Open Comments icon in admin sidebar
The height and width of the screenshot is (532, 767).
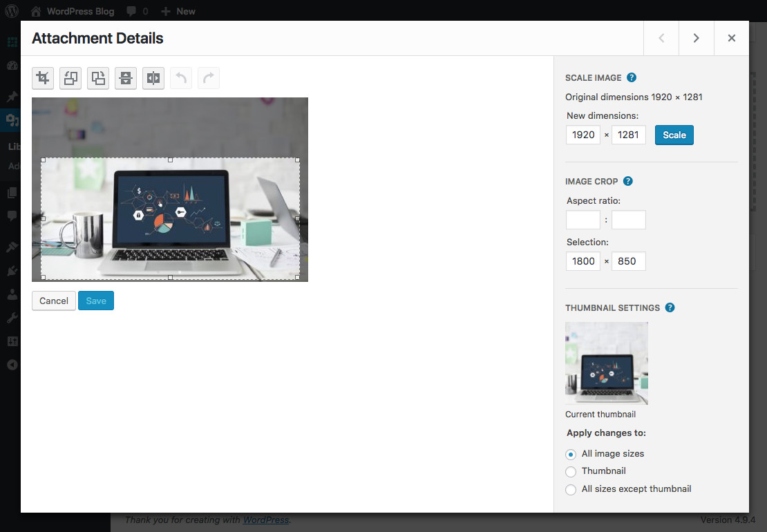(x=12, y=215)
